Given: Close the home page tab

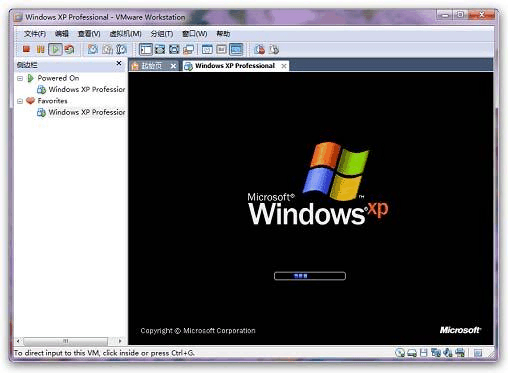Looking at the screenshot, I should [x=173, y=66].
